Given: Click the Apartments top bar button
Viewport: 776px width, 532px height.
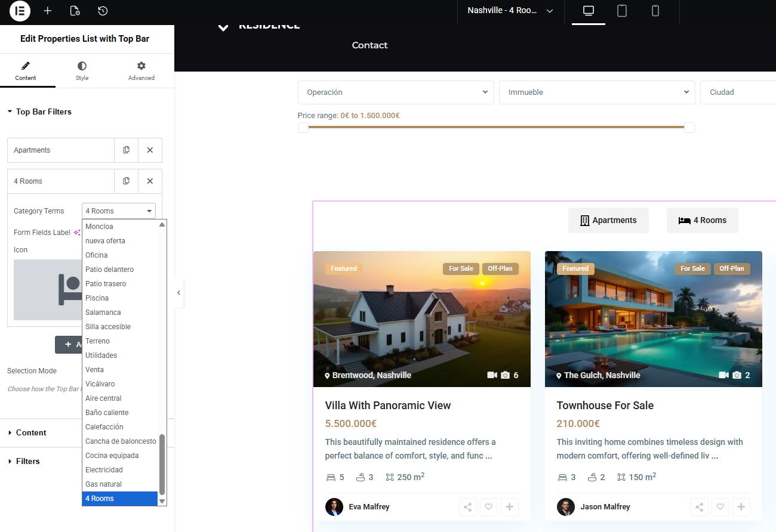Looking at the screenshot, I should pos(608,221).
